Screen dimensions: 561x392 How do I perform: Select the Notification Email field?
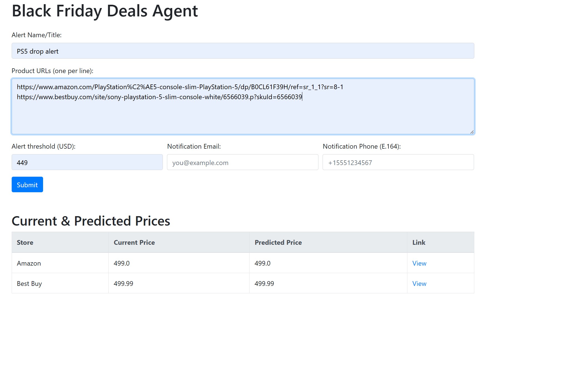pos(243,162)
